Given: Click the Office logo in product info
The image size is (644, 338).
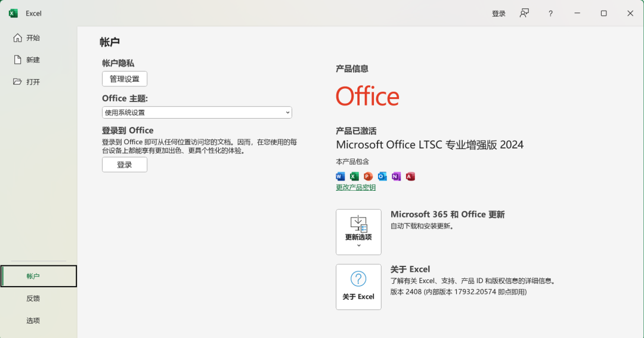Looking at the screenshot, I should (x=367, y=96).
